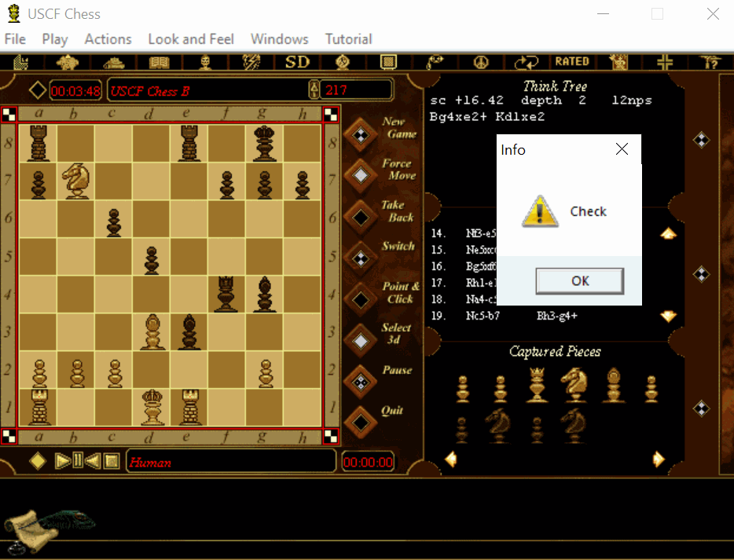
Task: Click the diamond ornament beside the Think Tree panel
Action: [701, 140]
